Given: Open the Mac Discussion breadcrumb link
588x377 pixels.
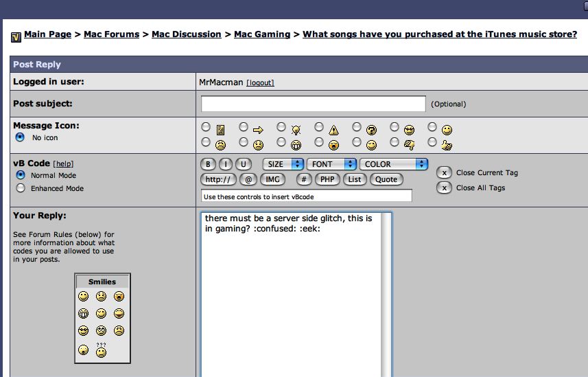Looking at the screenshot, I should (187, 34).
